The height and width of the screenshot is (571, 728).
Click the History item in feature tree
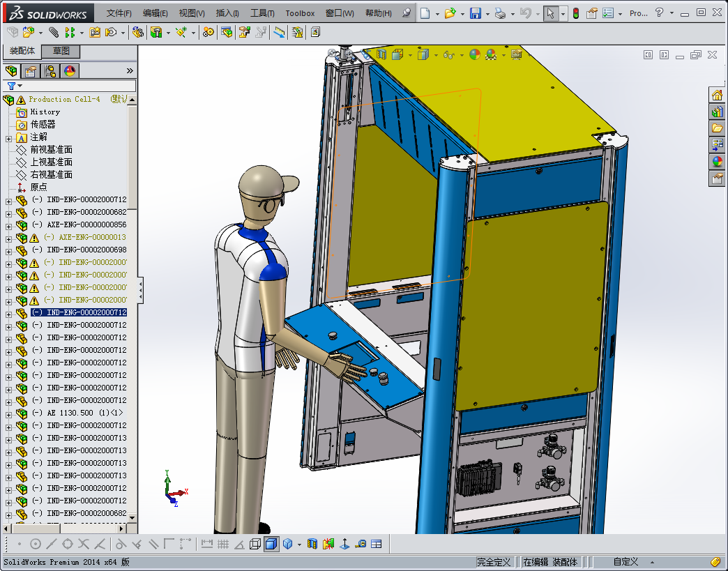45,112
